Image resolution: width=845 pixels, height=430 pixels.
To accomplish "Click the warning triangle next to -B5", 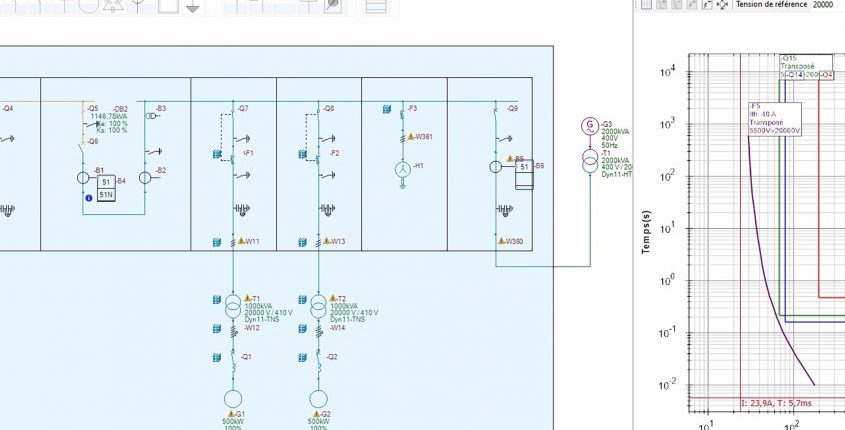I will click(510, 158).
